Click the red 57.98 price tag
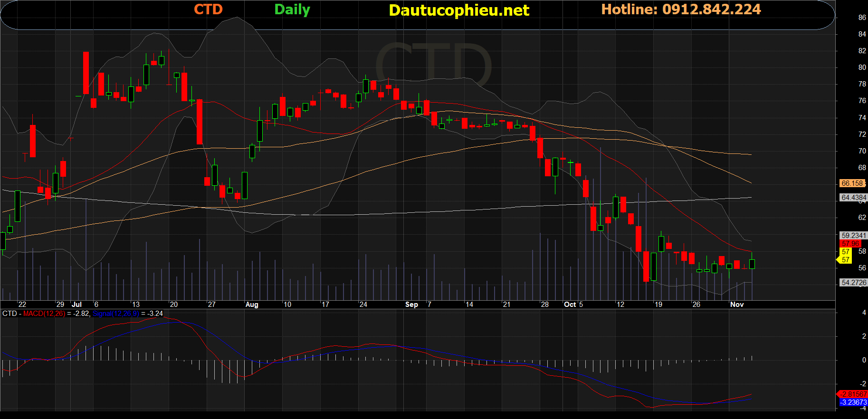868x419 pixels. pos(850,244)
